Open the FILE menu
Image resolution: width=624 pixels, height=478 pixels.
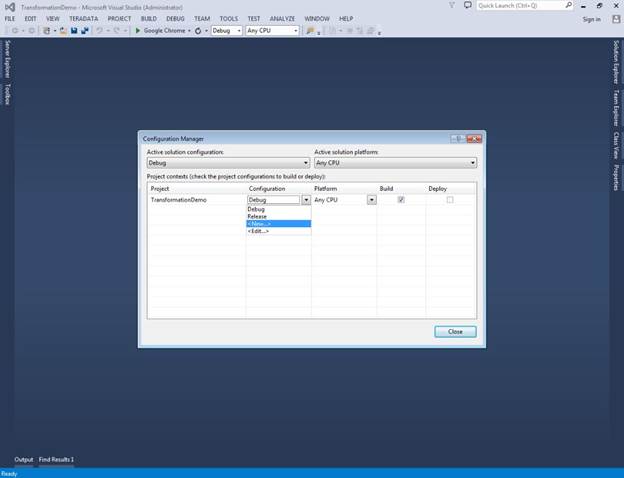10,19
